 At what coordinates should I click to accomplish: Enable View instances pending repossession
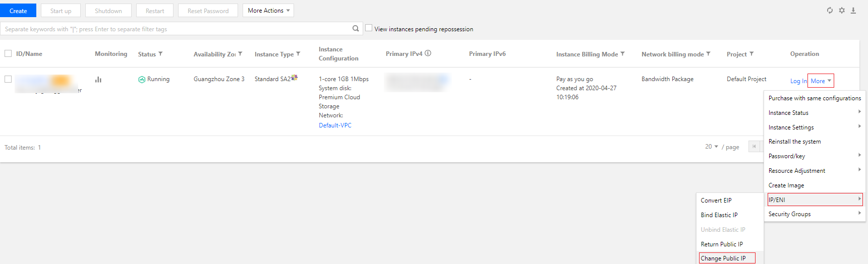click(x=369, y=28)
